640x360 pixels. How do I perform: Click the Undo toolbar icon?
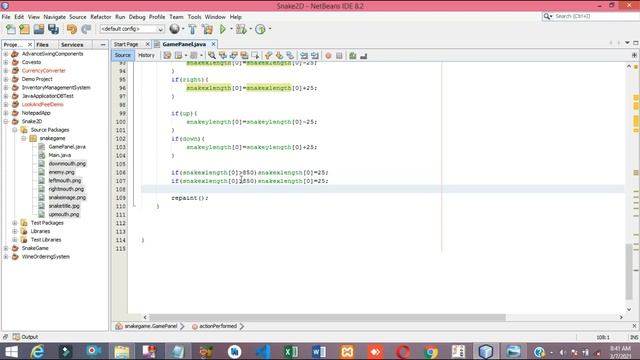[72, 29]
